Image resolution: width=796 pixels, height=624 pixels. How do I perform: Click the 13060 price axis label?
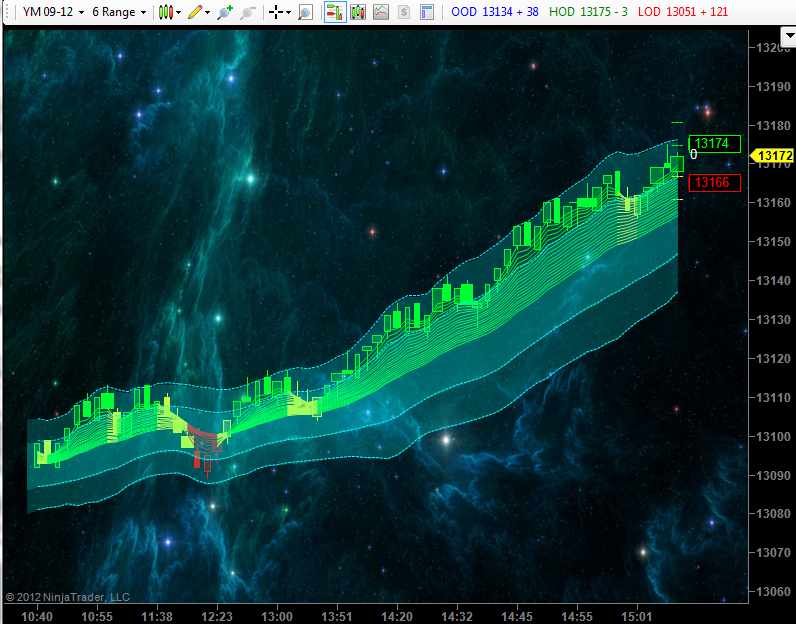tap(773, 592)
